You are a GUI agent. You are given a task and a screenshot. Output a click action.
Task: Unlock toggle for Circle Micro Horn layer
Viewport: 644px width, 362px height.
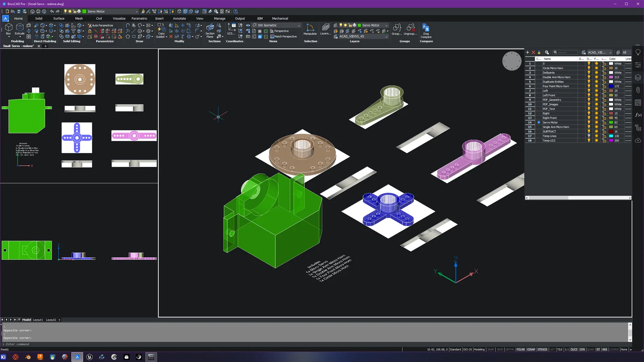604,68
